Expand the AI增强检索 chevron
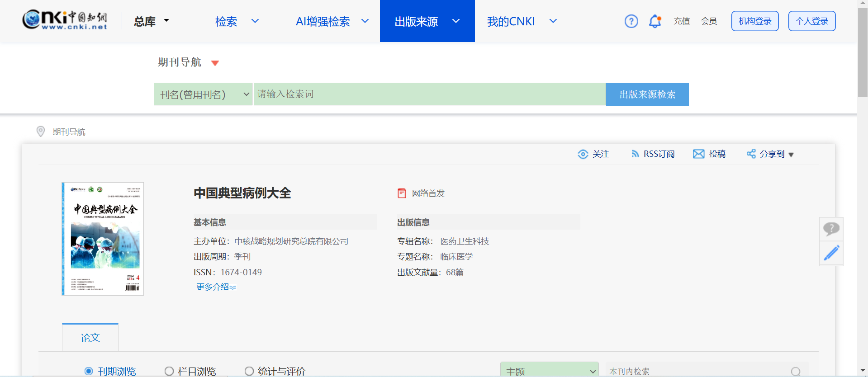Image resolution: width=868 pixels, height=377 pixels. pyautogui.click(x=365, y=21)
